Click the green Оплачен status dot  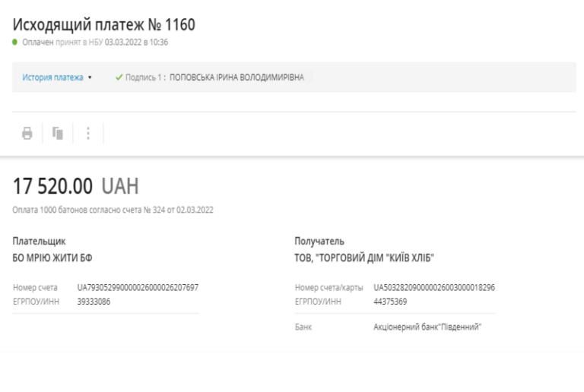pyautogui.click(x=15, y=42)
